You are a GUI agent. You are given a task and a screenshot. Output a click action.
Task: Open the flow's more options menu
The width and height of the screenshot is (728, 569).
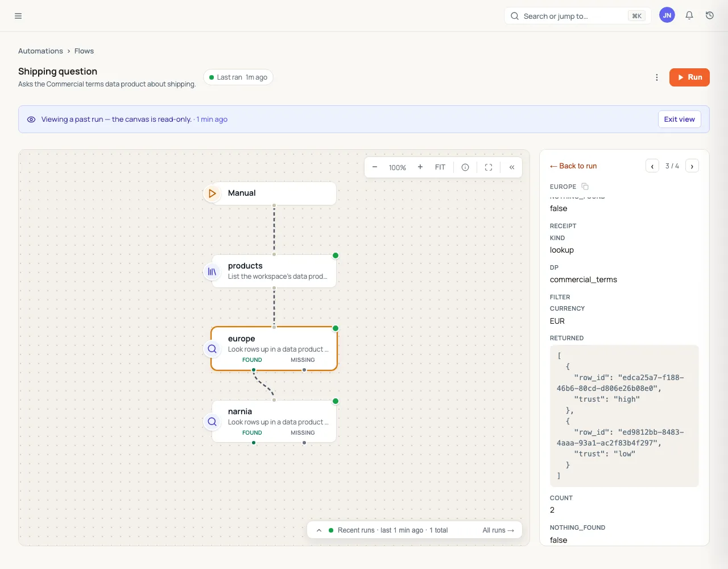[x=657, y=77]
